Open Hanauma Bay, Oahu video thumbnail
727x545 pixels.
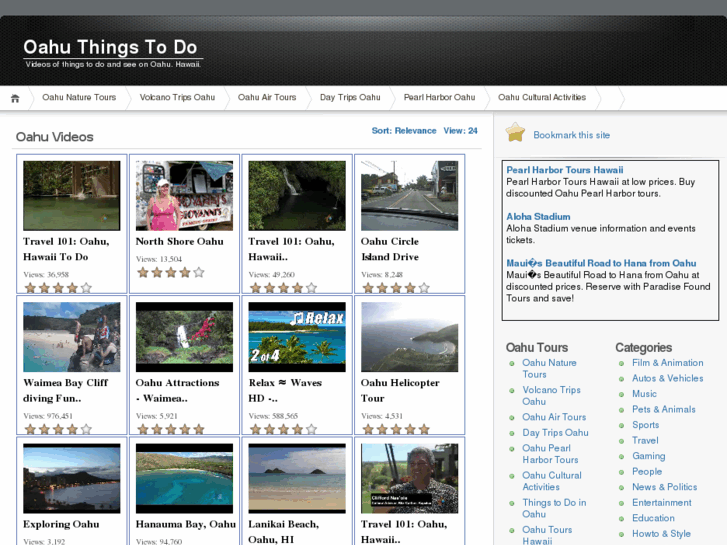185,479
